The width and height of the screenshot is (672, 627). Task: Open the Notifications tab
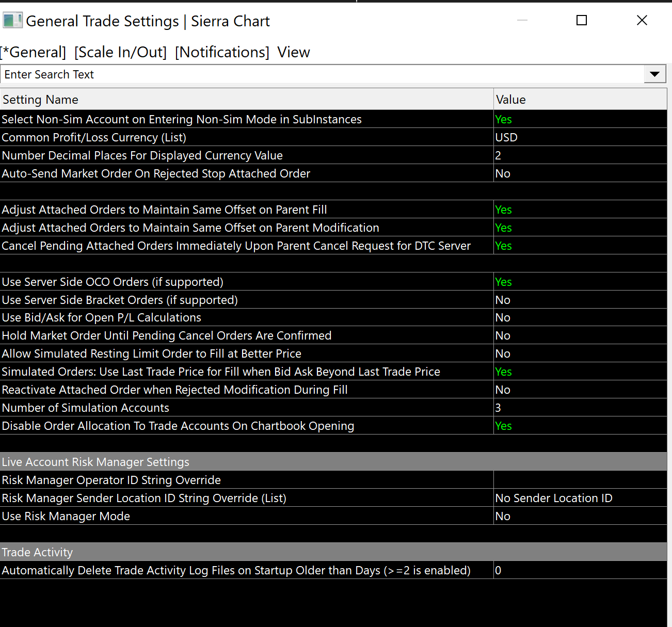[x=222, y=52]
